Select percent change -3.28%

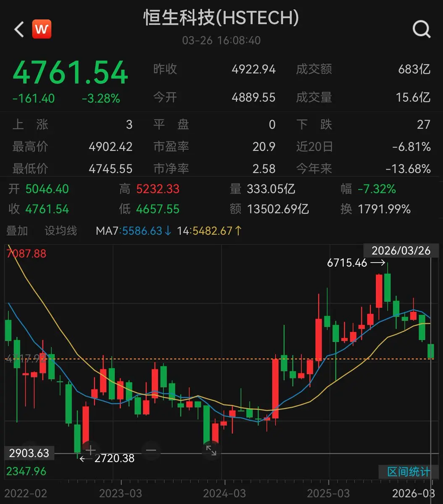pyautogui.click(x=101, y=98)
